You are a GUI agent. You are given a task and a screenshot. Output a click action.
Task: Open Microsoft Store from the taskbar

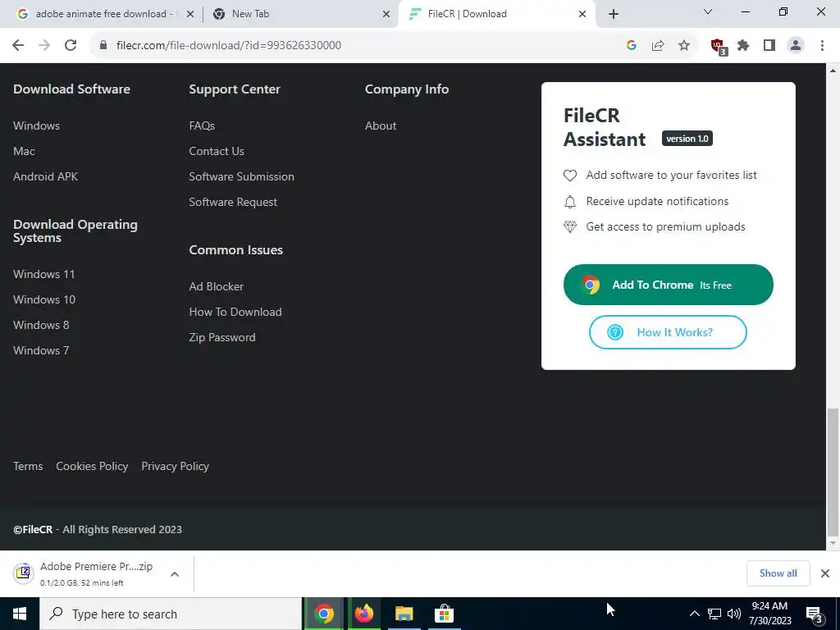[x=444, y=614]
